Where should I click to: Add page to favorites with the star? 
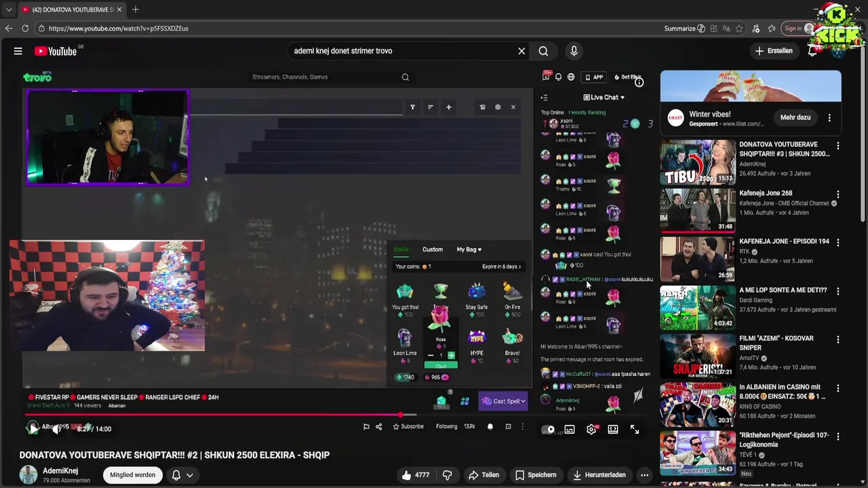[739, 28]
